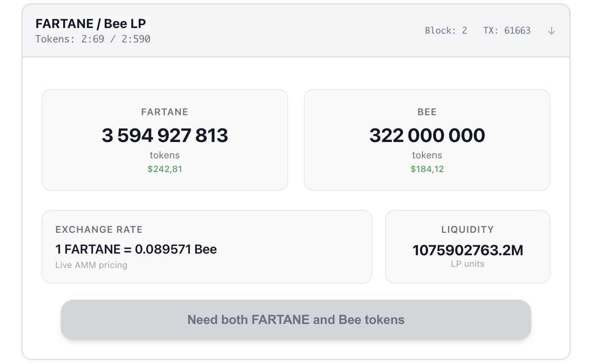Screen dimensions: 592x364
Task: Select the BEE amount 322 000 000
Action: click(x=427, y=135)
